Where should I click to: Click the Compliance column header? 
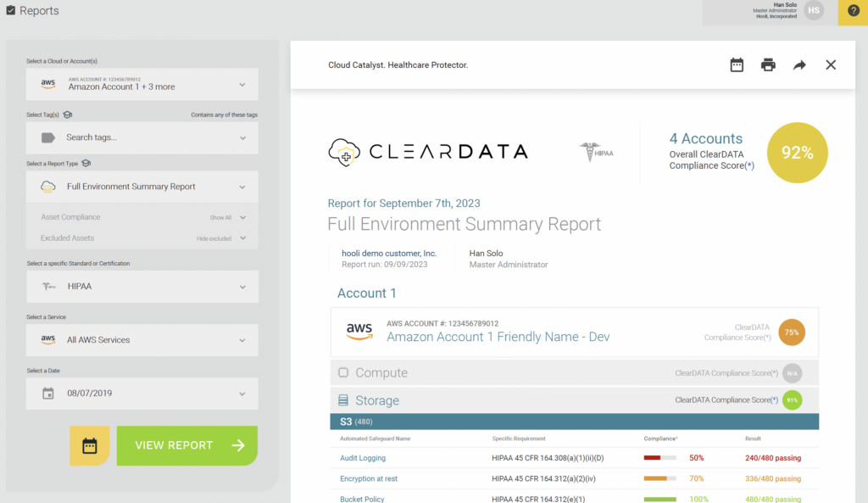point(660,439)
